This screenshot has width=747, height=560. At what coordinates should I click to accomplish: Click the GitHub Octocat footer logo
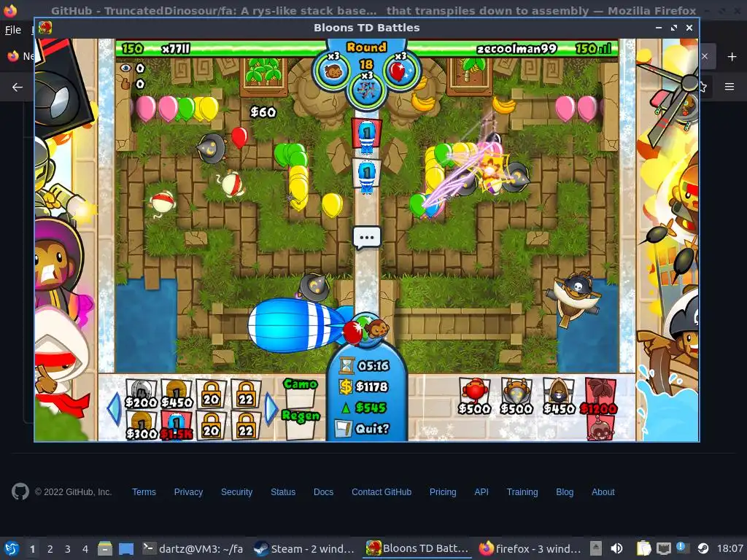tap(20, 491)
